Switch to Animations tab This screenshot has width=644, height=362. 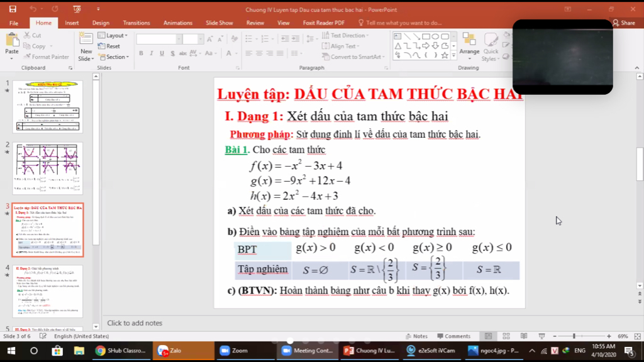click(x=178, y=23)
